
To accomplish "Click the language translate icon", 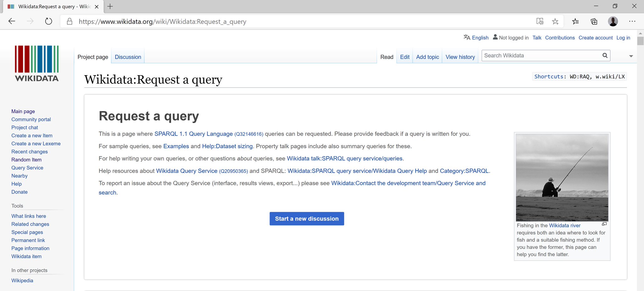I will (x=467, y=37).
